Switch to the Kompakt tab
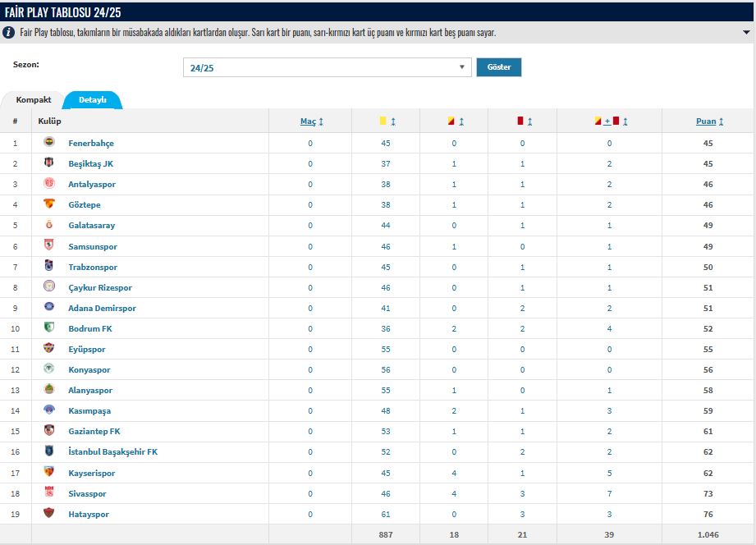Viewport: 756px width, 545px height. [x=34, y=100]
